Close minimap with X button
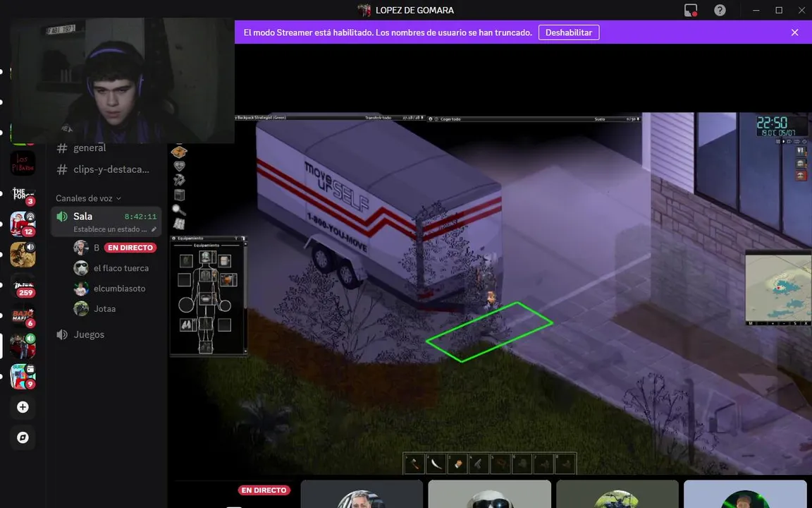 (x=806, y=323)
